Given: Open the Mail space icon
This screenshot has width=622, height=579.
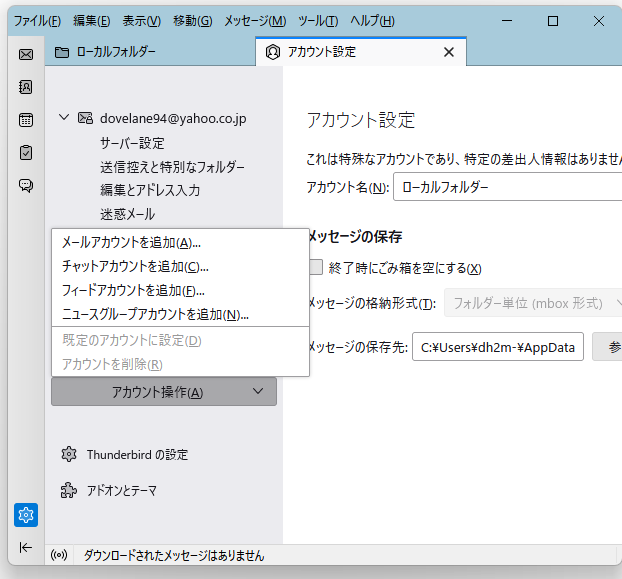Looking at the screenshot, I should click(x=26, y=54).
